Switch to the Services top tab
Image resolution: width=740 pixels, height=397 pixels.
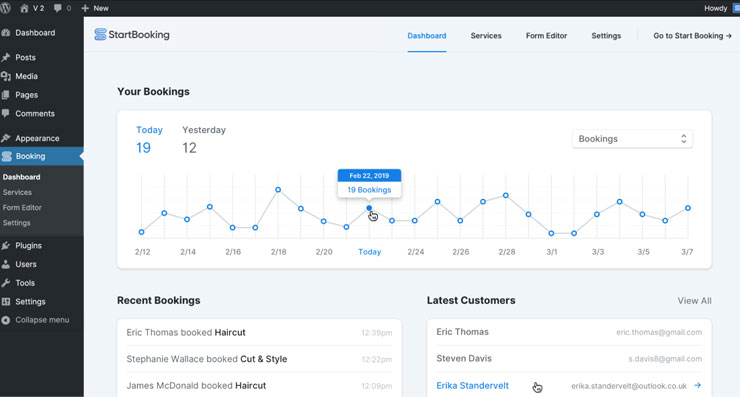coord(486,36)
